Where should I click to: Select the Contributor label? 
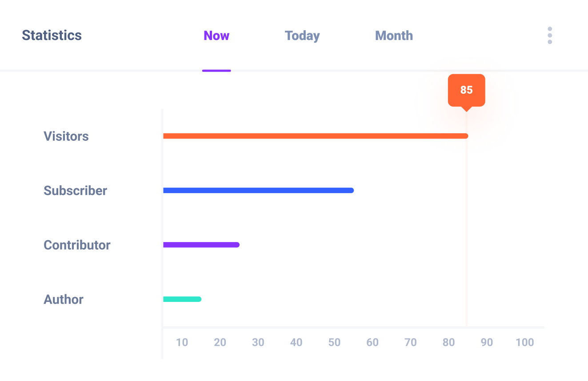(x=77, y=245)
